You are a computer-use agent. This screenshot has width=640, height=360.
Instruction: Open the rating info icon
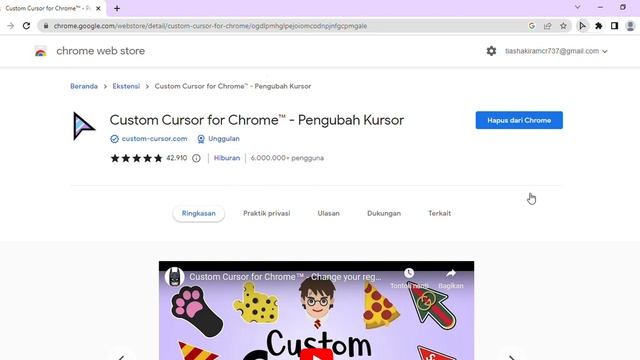[x=196, y=158]
